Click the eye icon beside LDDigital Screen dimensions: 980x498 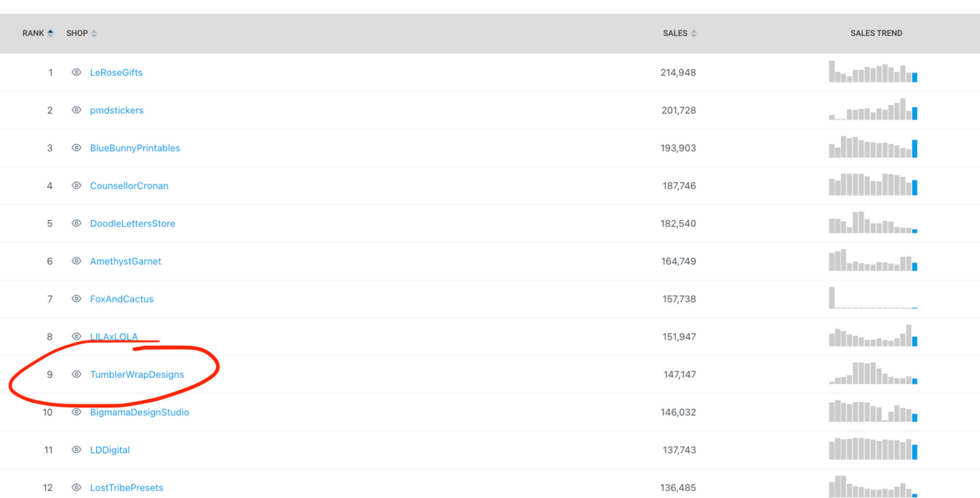[76, 450]
